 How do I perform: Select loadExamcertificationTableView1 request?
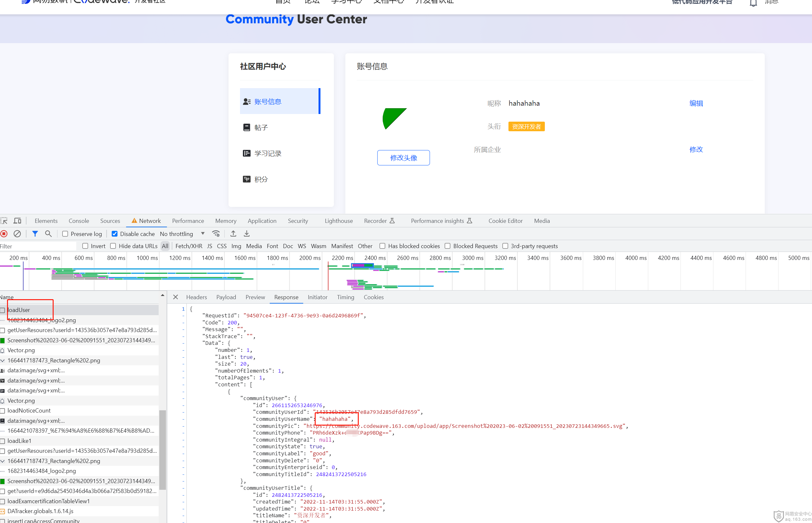[x=79, y=501]
